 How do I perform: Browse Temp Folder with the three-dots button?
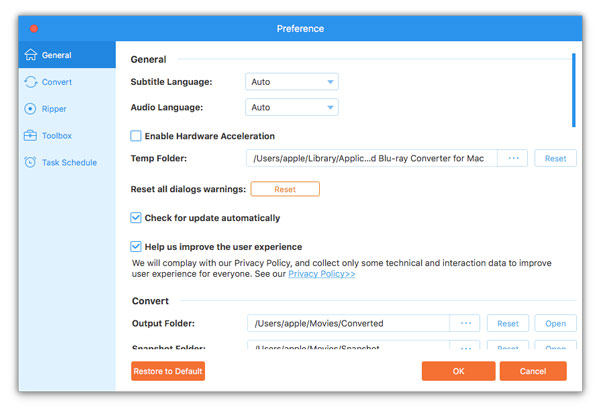pos(512,158)
